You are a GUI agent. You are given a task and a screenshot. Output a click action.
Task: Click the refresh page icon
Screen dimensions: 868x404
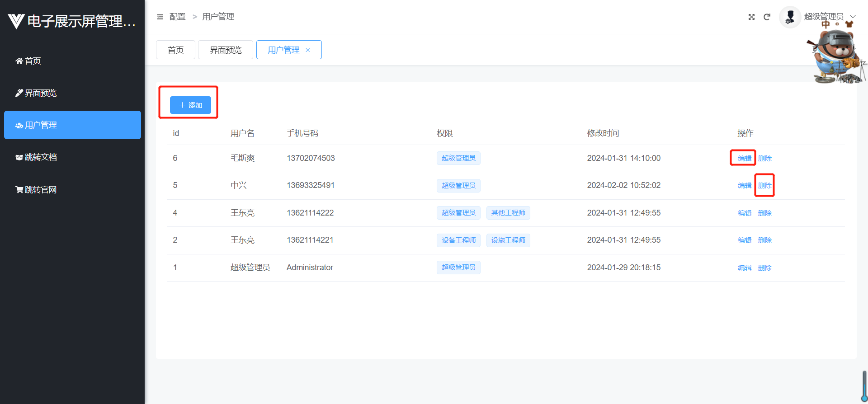(767, 17)
